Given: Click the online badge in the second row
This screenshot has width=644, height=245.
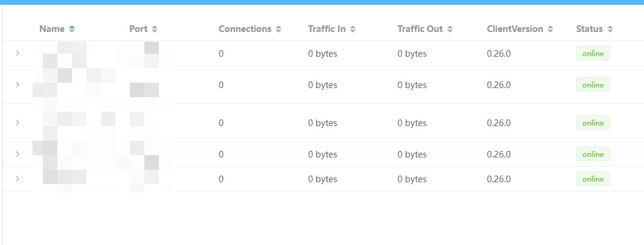Looking at the screenshot, I should tap(593, 85).
